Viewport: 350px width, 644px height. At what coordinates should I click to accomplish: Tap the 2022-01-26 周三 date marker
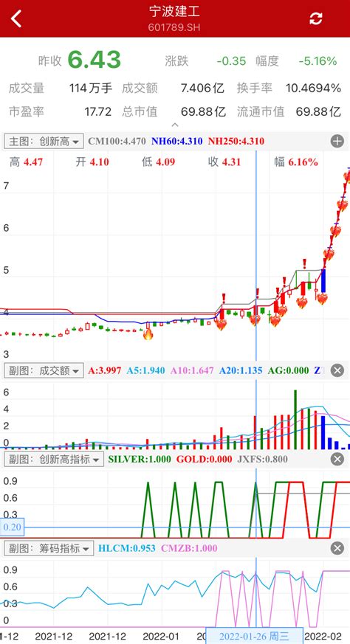click(254, 637)
